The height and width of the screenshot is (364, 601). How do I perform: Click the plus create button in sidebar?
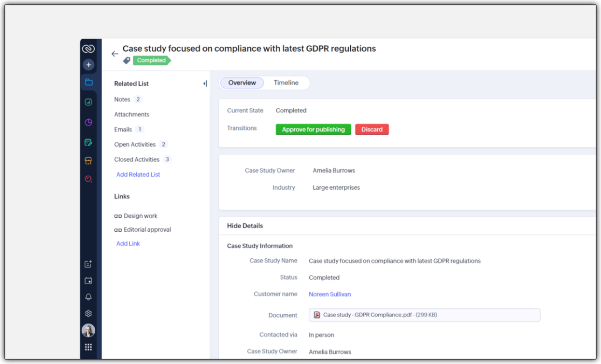tap(88, 65)
